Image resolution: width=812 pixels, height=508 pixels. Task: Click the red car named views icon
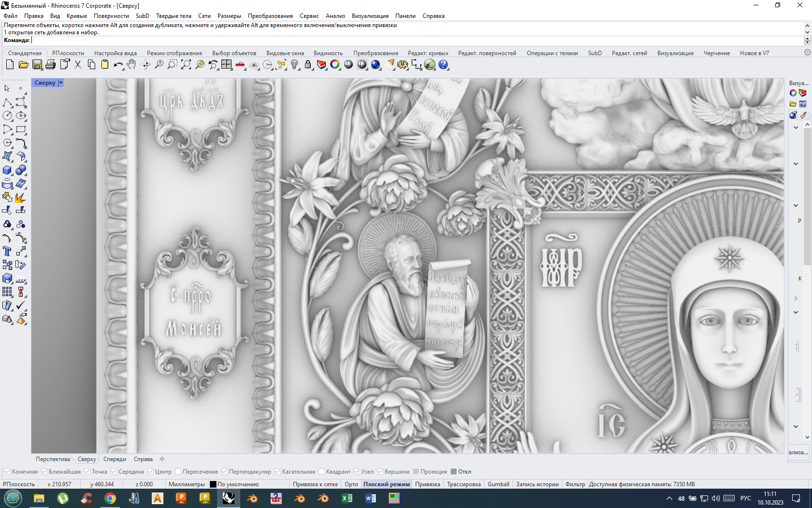[240, 64]
